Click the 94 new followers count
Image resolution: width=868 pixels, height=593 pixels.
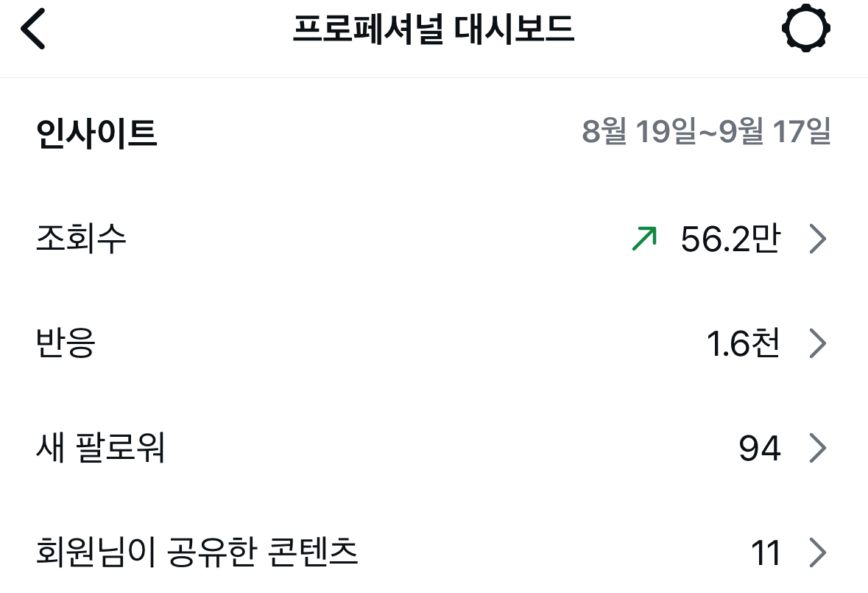click(759, 449)
